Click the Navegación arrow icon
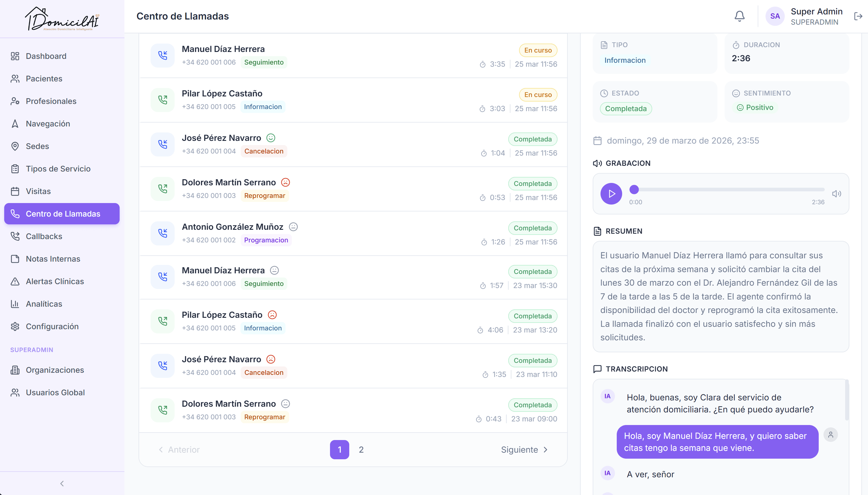 15,124
